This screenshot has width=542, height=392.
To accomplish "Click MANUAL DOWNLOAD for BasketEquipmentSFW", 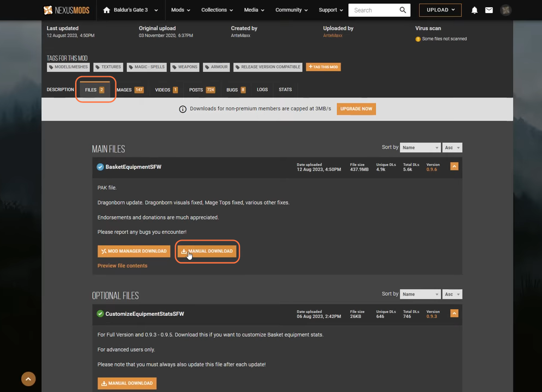I will click(x=207, y=251).
